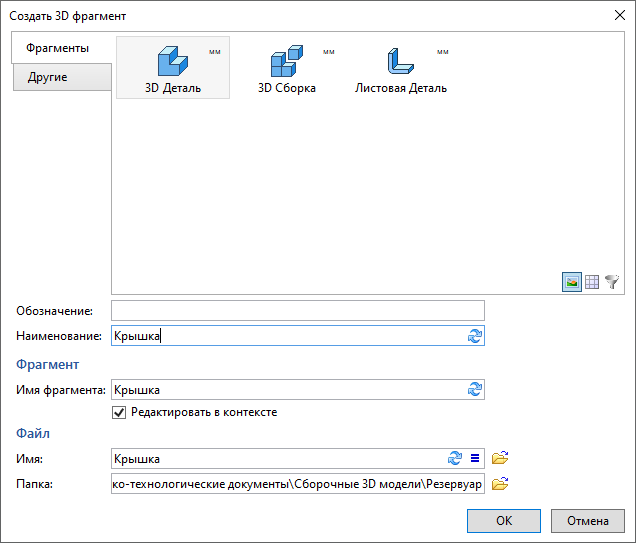Switch to table list view icon

pos(591,283)
